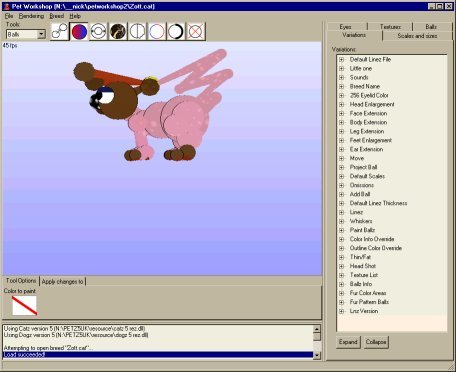The image size is (456, 372).
Task: Click the circle split by vertical line tool
Action: pyautogui.click(x=137, y=32)
